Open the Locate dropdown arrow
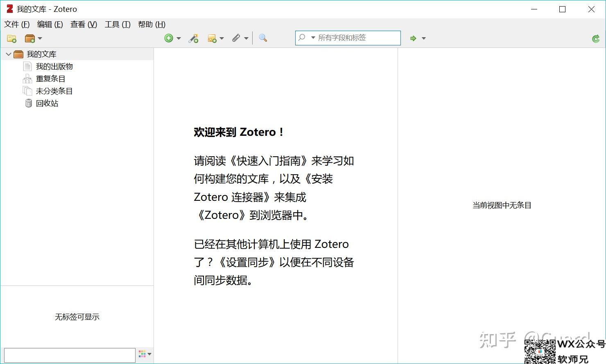606x364 pixels. tap(424, 38)
